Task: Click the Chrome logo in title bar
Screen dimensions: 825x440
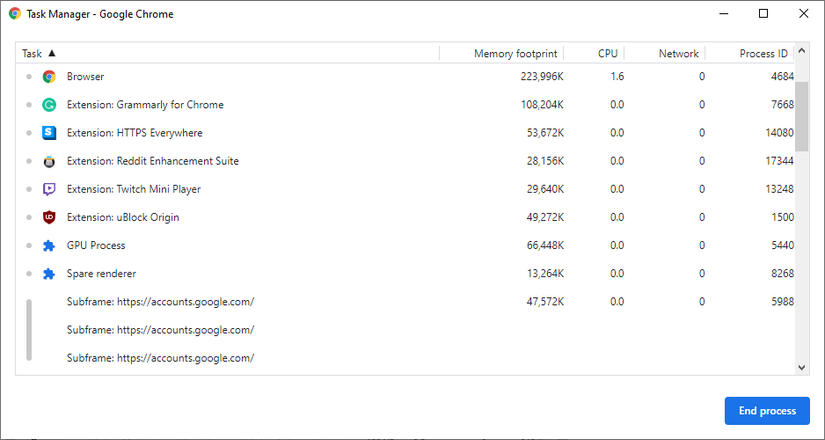Action: click(x=15, y=14)
